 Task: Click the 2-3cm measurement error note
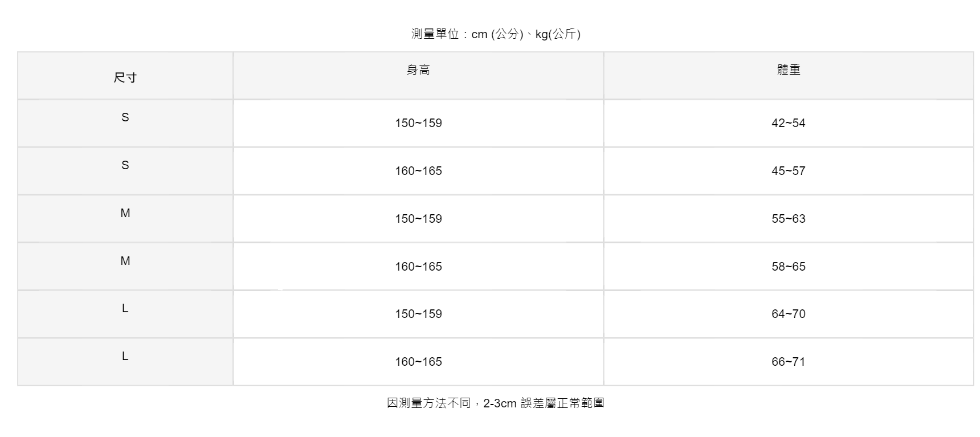click(496, 403)
